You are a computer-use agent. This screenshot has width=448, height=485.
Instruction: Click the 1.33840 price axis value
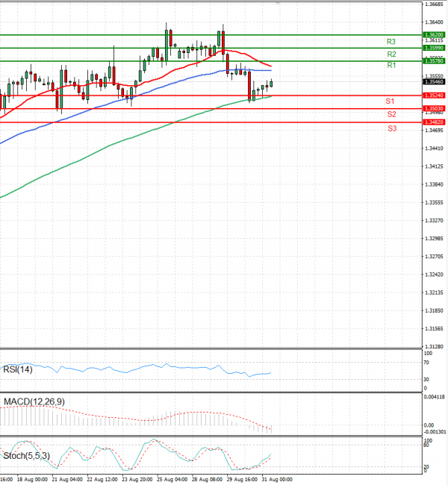(x=435, y=184)
